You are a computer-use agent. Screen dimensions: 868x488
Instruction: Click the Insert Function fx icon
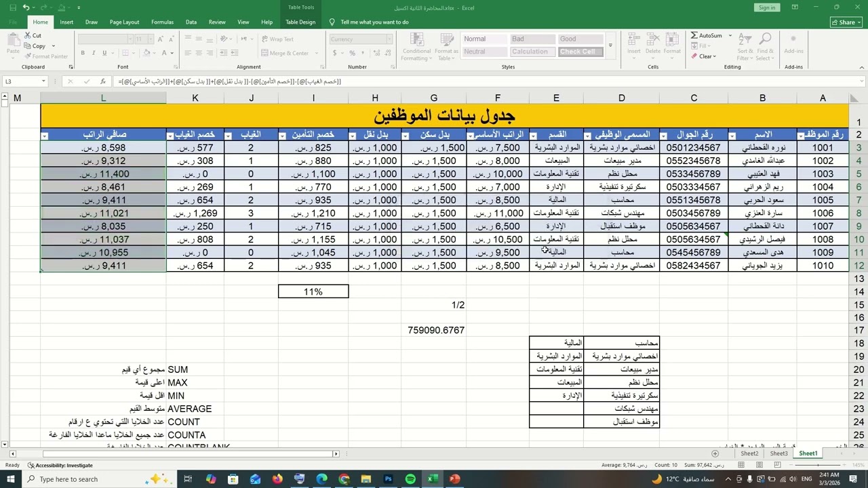coord(103,81)
